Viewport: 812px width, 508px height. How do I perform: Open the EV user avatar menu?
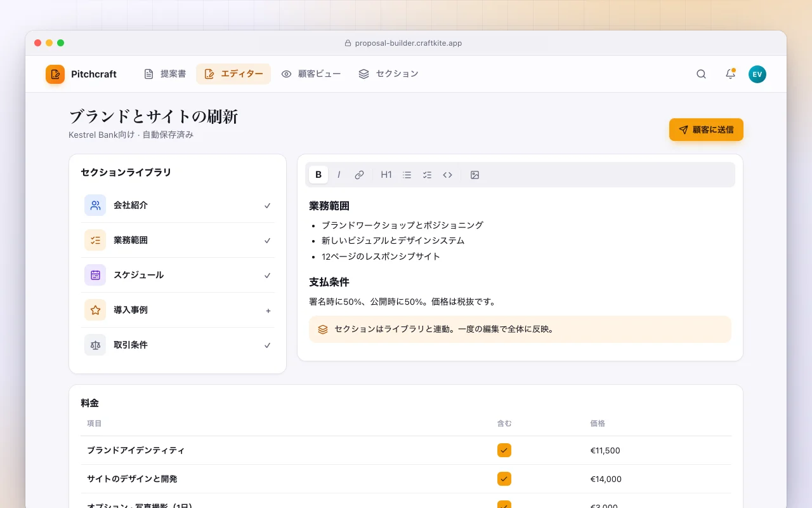[757, 74]
